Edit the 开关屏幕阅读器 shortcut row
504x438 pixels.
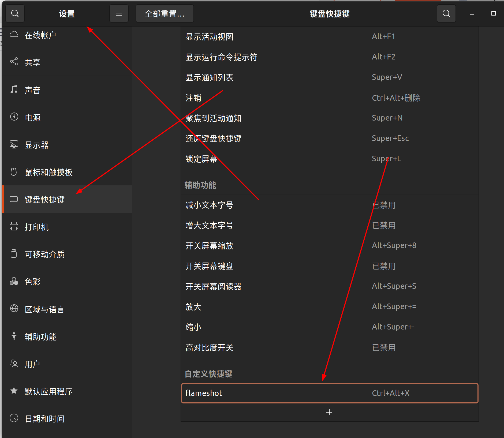pos(330,286)
